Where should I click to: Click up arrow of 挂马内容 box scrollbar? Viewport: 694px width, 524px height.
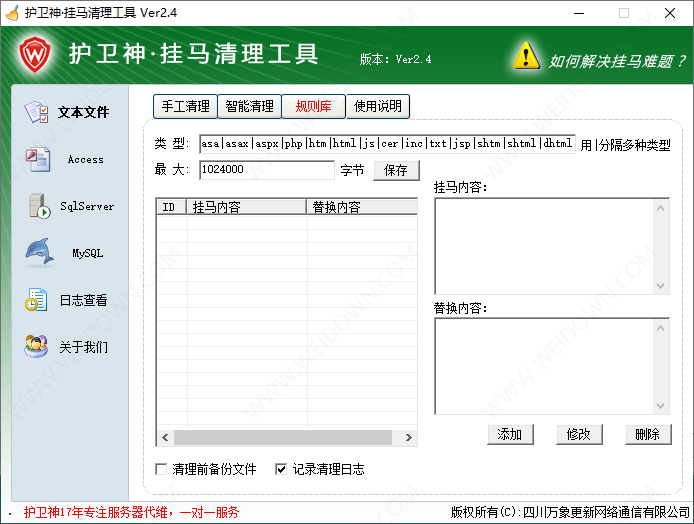pyautogui.click(x=661, y=208)
